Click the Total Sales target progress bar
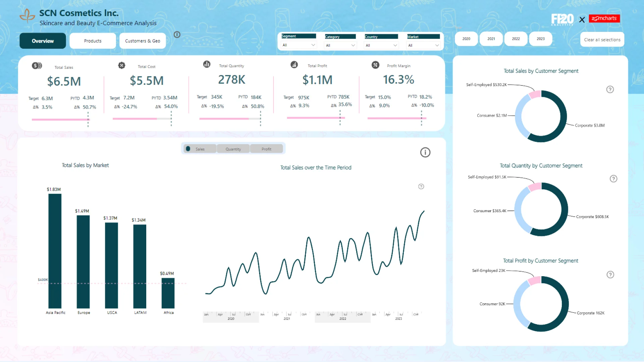 tap(61, 119)
